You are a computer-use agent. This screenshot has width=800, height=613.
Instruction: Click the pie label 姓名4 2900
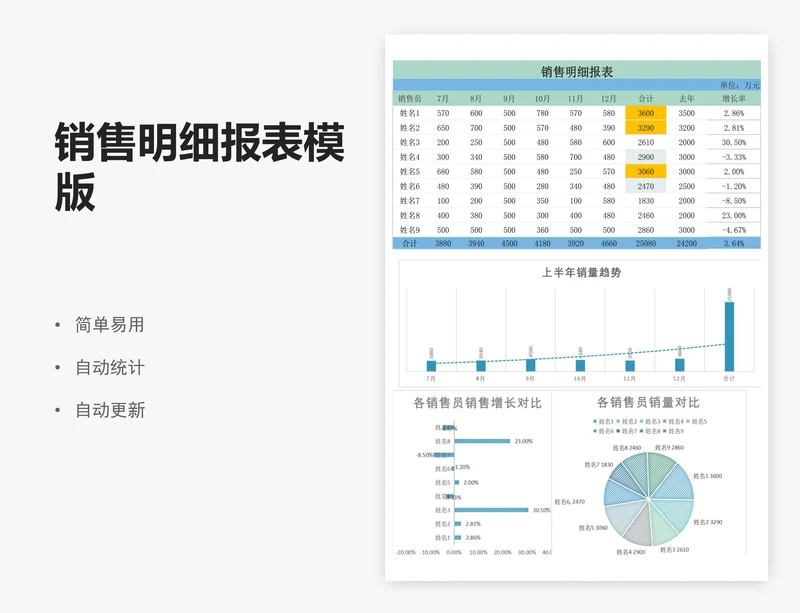(631, 552)
